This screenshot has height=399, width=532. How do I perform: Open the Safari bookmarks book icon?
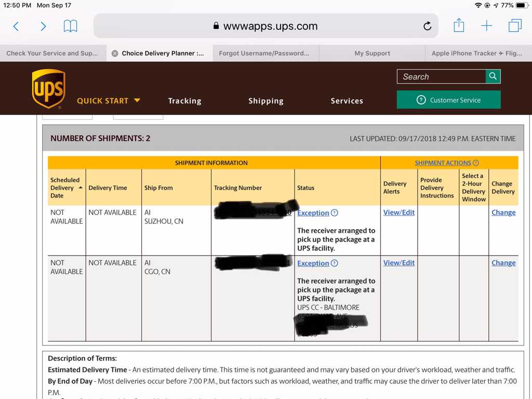(71, 26)
